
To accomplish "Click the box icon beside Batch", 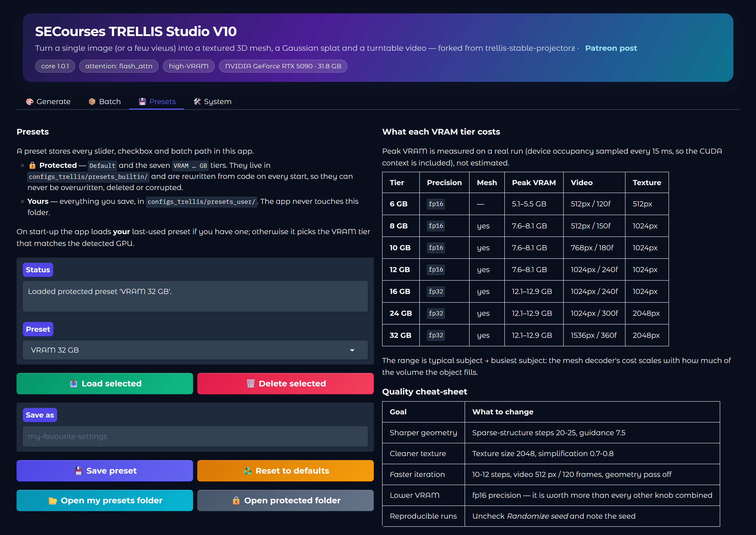I will pyautogui.click(x=92, y=102).
